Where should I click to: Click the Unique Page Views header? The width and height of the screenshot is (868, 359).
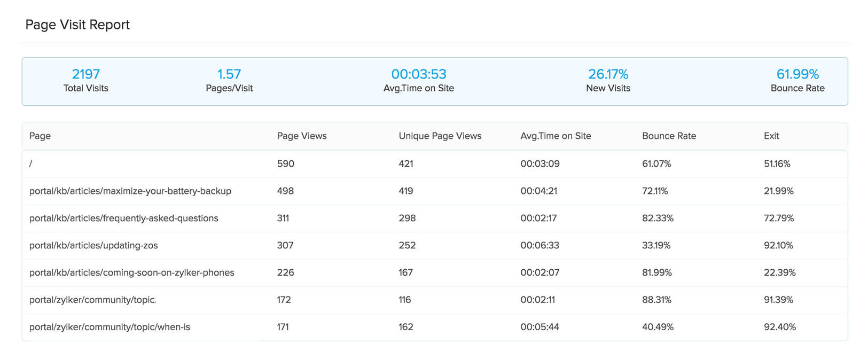(x=440, y=136)
